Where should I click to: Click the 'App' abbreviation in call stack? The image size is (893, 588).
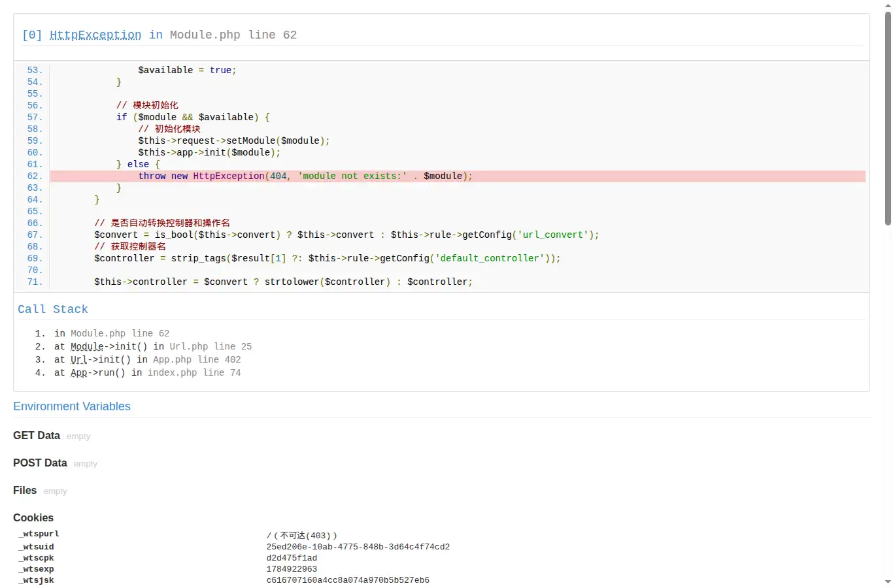coord(79,372)
